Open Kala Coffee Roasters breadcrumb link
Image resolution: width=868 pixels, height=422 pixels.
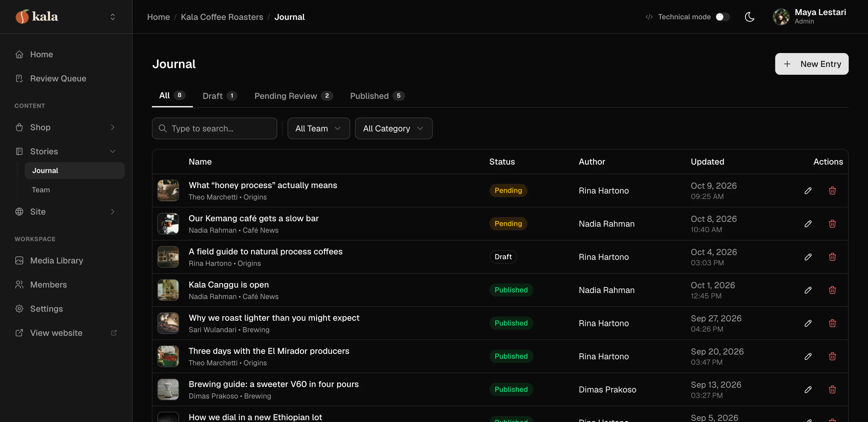click(x=222, y=17)
